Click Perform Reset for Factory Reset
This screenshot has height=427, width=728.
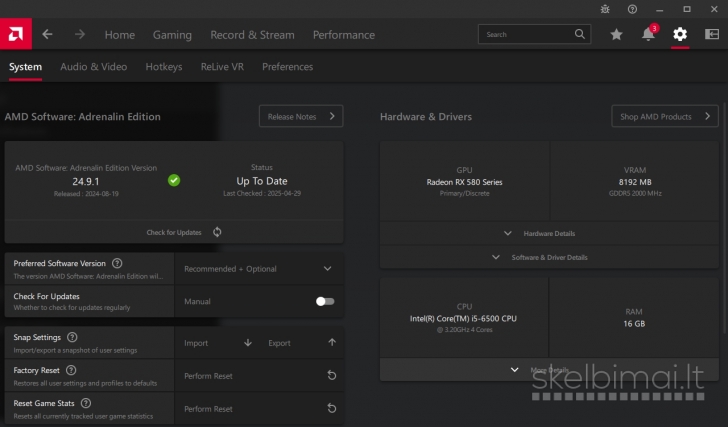pos(259,376)
